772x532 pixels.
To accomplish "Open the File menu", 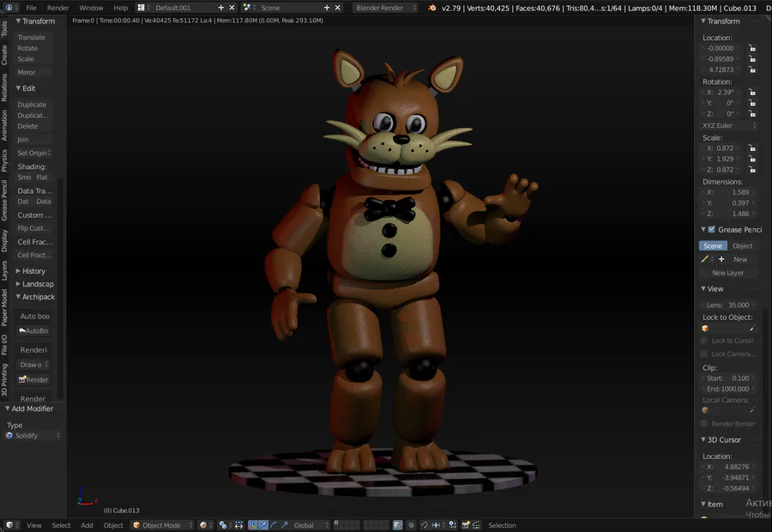I will pos(31,8).
